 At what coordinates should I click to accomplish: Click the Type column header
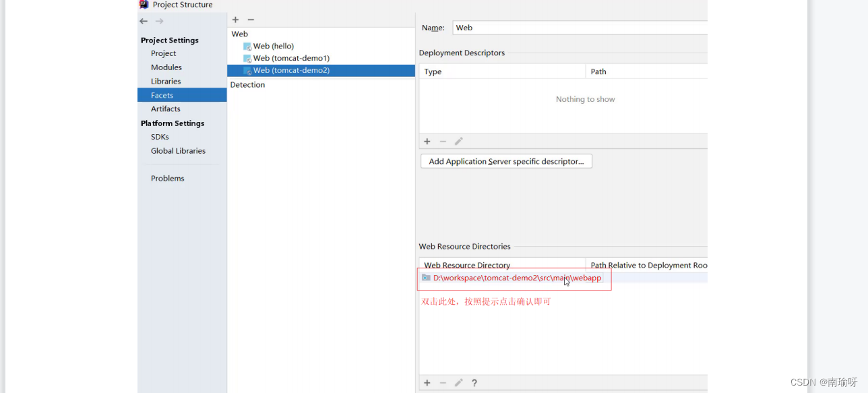(503, 71)
